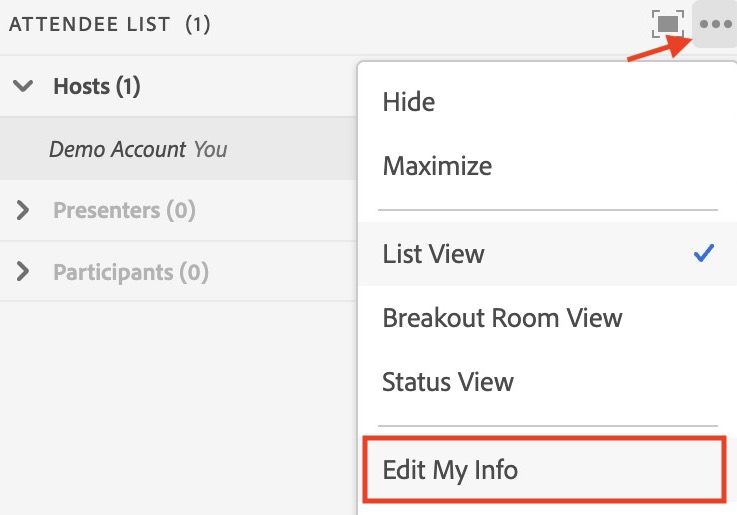
Task: Expand the Participants group chevron
Action: (x=24, y=272)
